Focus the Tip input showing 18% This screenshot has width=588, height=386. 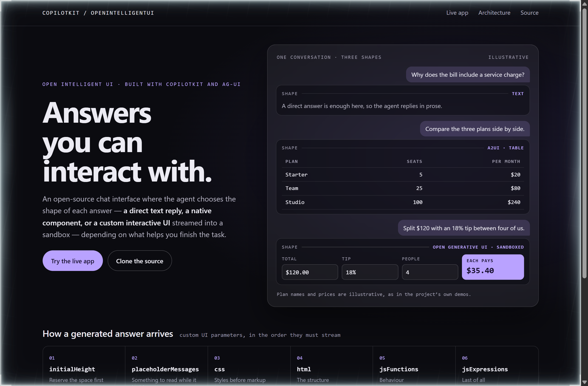pos(370,272)
